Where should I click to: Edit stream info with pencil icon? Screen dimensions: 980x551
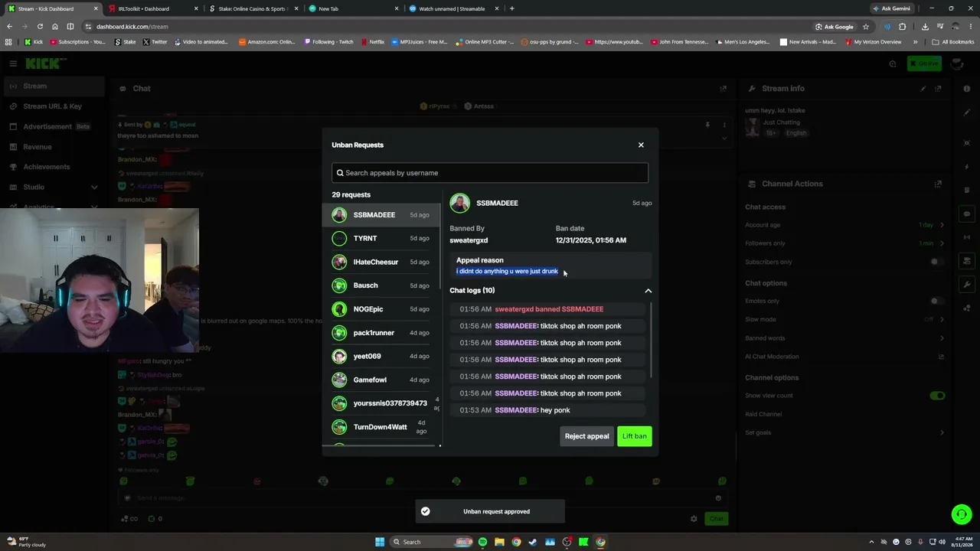pyautogui.click(x=923, y=89)
